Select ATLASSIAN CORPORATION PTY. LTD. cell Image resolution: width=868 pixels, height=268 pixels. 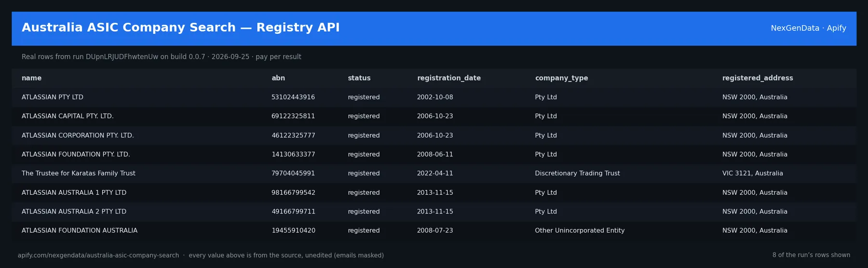(x=78, y=135)
